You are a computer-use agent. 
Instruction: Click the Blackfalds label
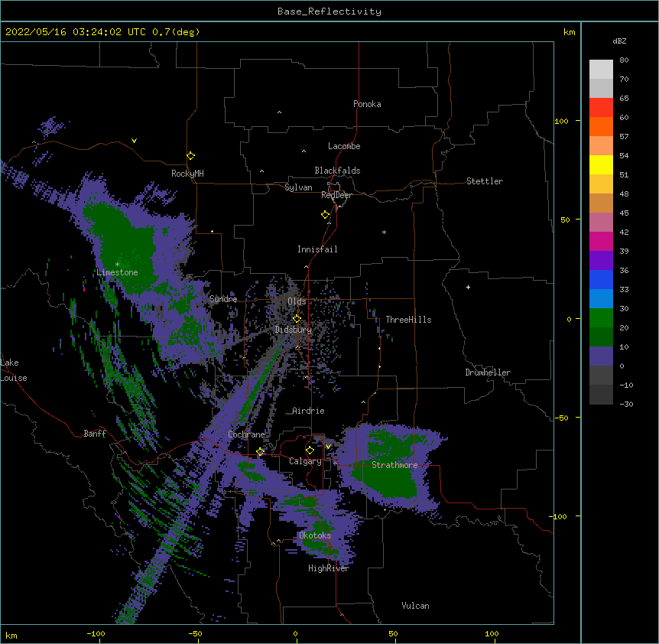tap(337, 171)
